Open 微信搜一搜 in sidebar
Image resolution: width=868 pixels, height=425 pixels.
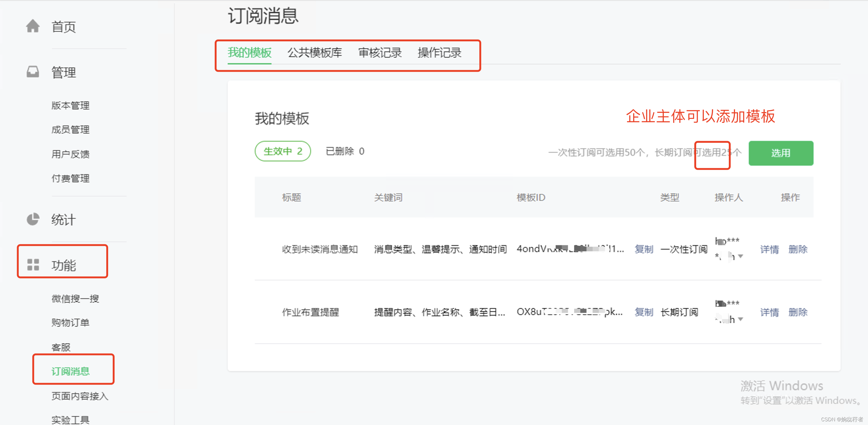(x=75, y=299)
